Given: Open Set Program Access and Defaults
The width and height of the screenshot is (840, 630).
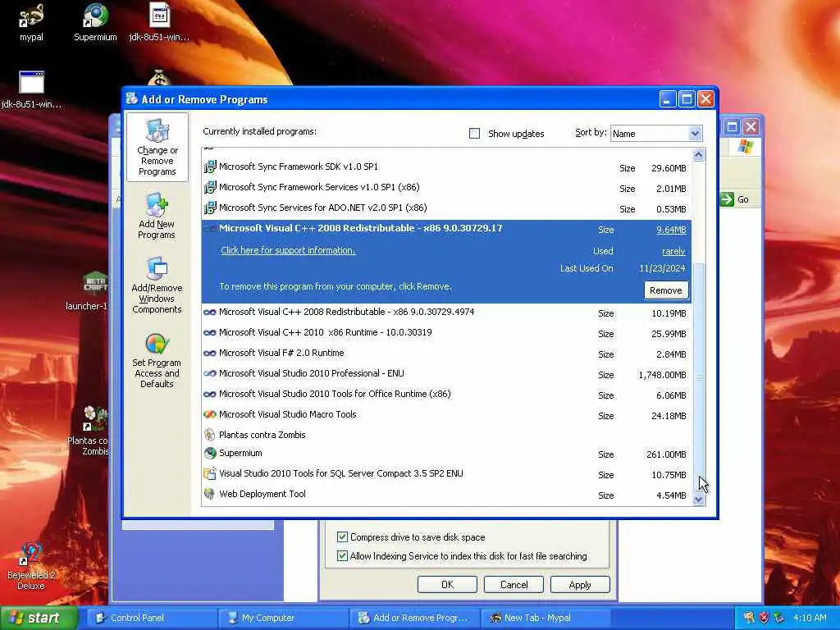Looking at the screenshot, I should (157, 361).
